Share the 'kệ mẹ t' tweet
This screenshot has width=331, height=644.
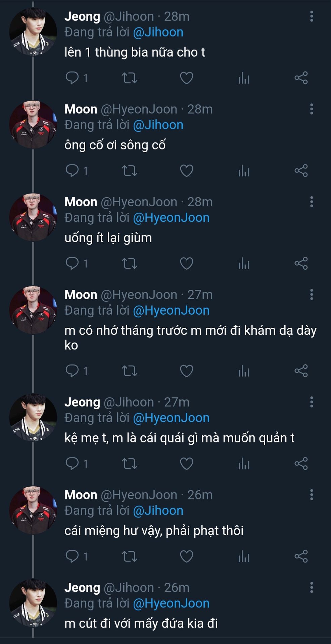click(x=301, y=464)
